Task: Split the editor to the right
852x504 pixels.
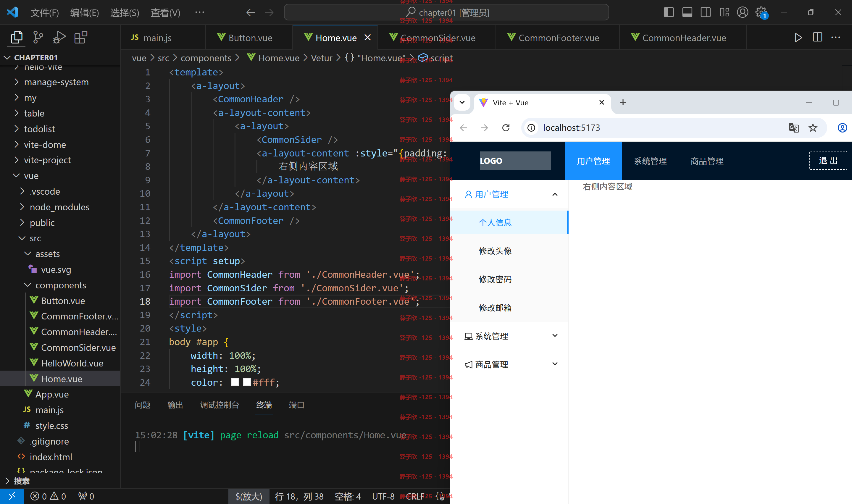Action: [x=817, y=37]
